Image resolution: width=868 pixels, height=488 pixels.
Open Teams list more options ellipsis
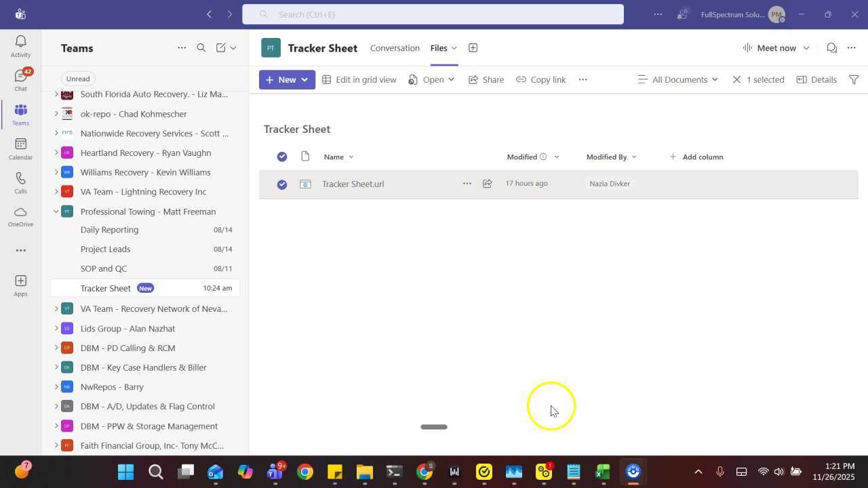tap(182, 48)
